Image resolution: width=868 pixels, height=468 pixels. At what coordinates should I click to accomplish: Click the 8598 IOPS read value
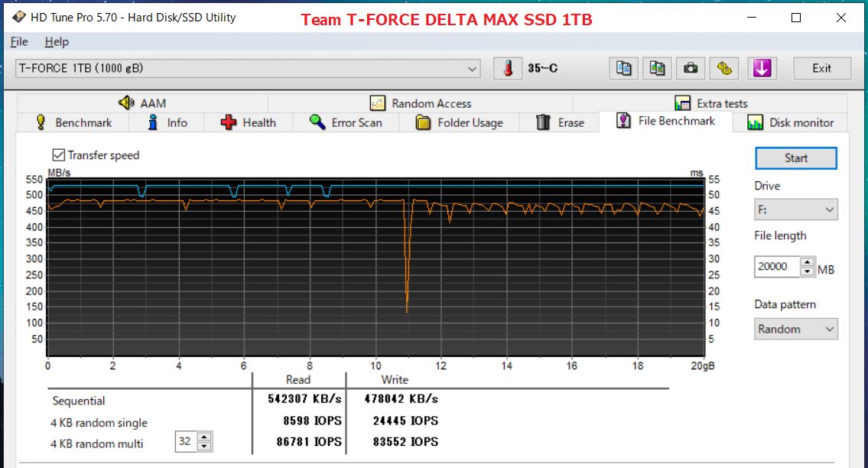pos(312,421)
